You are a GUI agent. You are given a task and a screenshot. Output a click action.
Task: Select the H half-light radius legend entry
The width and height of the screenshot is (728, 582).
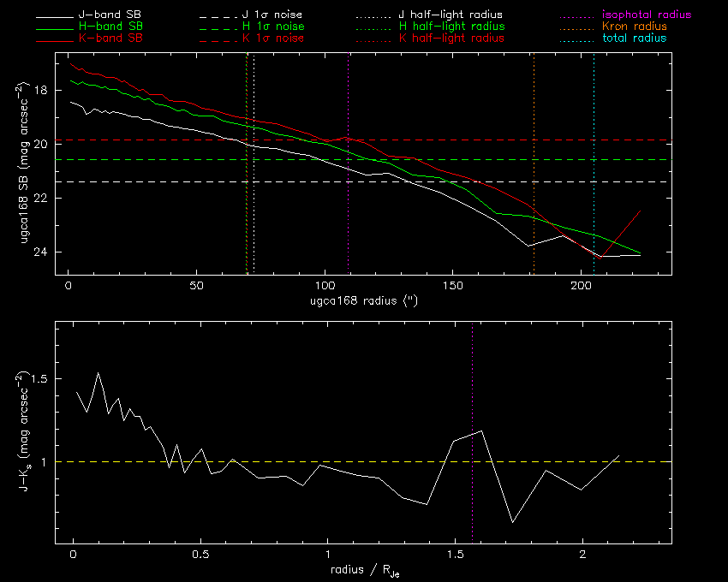(451, 27)
